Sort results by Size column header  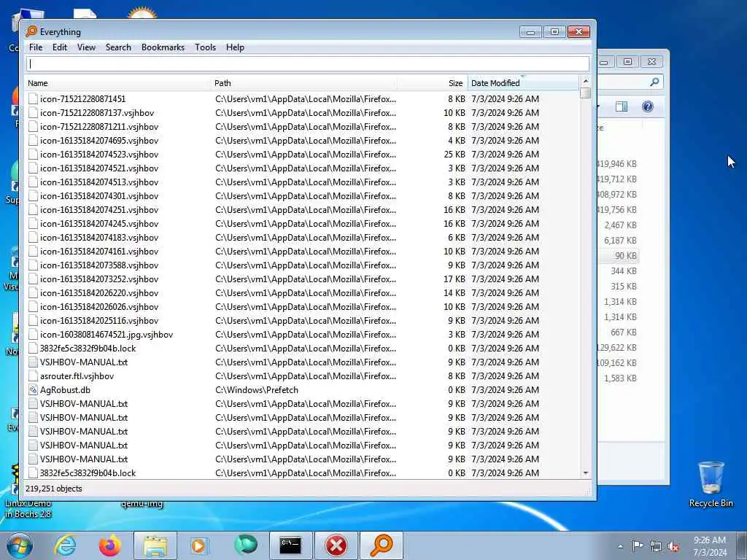[432, 83]
